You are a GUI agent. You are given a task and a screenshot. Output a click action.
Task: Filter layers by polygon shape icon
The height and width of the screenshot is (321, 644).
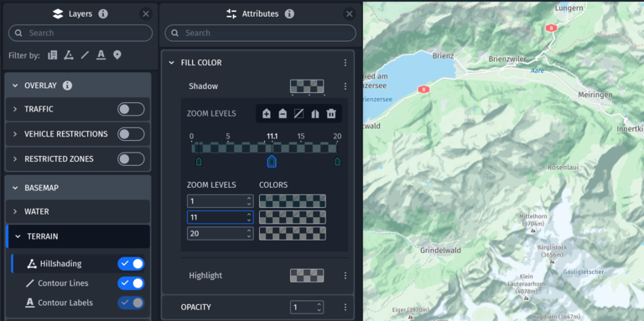pos(69,55)
